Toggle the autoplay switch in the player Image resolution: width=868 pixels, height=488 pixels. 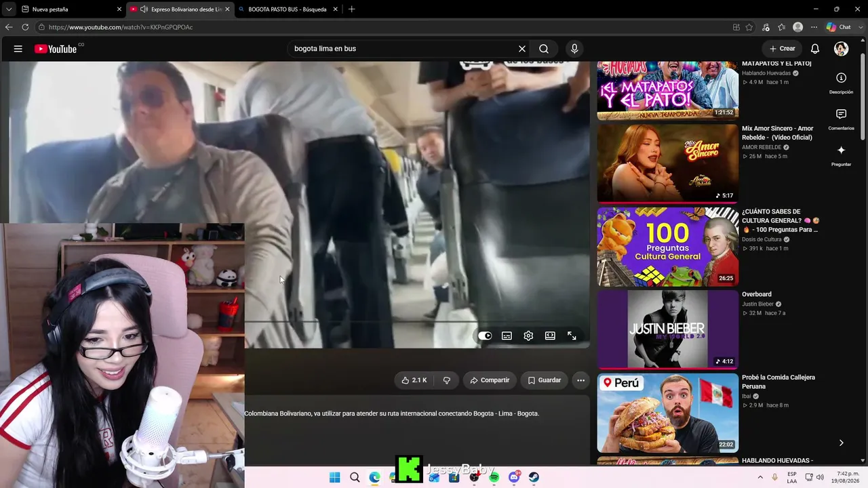point(485,335)
